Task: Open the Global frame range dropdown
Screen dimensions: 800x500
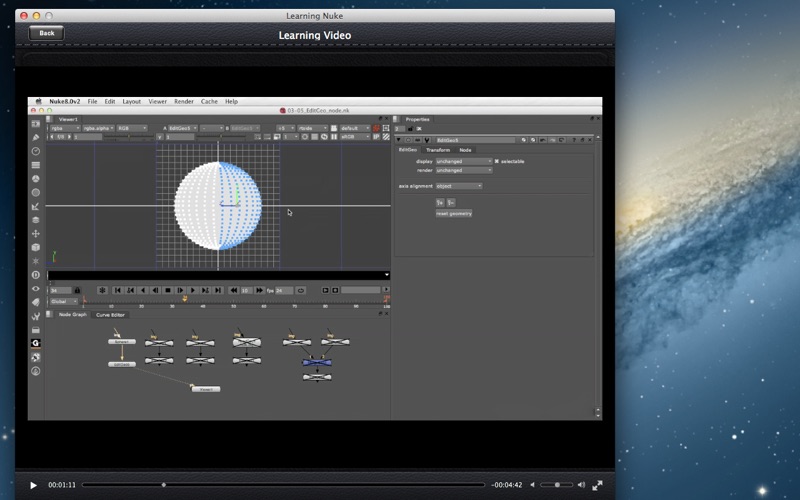Action: pos(64,302)
